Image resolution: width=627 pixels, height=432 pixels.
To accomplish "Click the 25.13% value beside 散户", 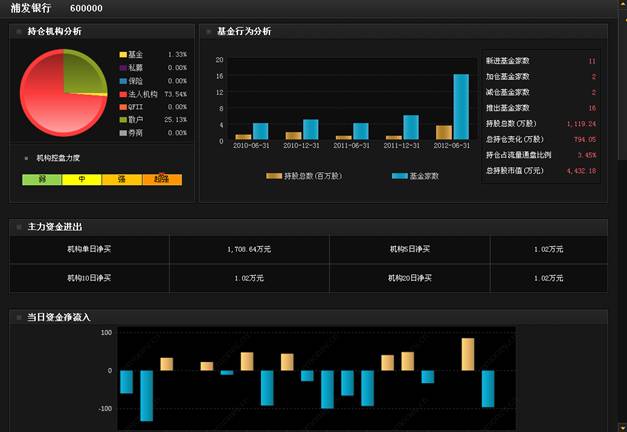I will 176,120.
